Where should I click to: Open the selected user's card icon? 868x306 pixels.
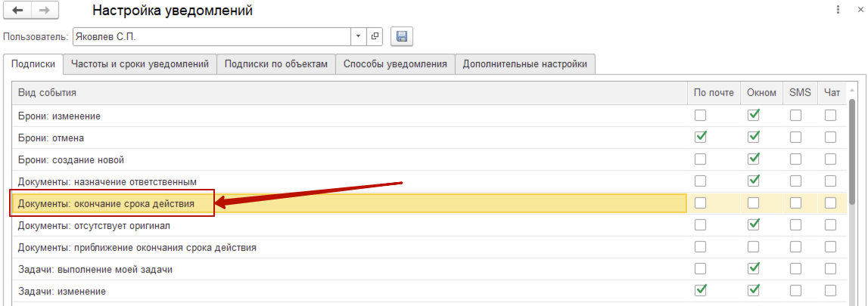click(375, 36)
